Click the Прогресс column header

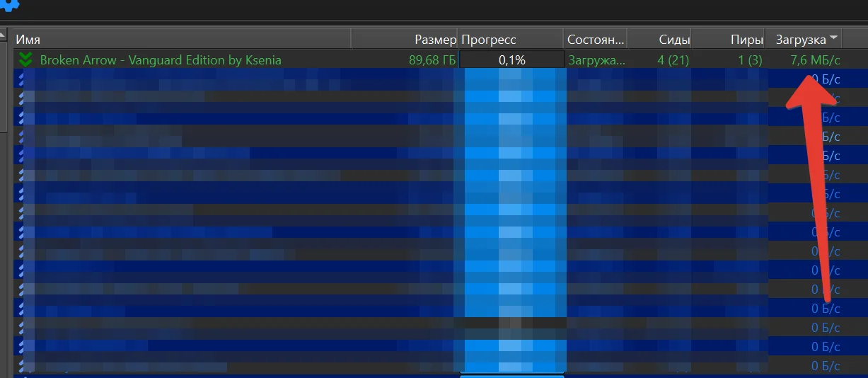pyautogui.click(x=489, y=40)
